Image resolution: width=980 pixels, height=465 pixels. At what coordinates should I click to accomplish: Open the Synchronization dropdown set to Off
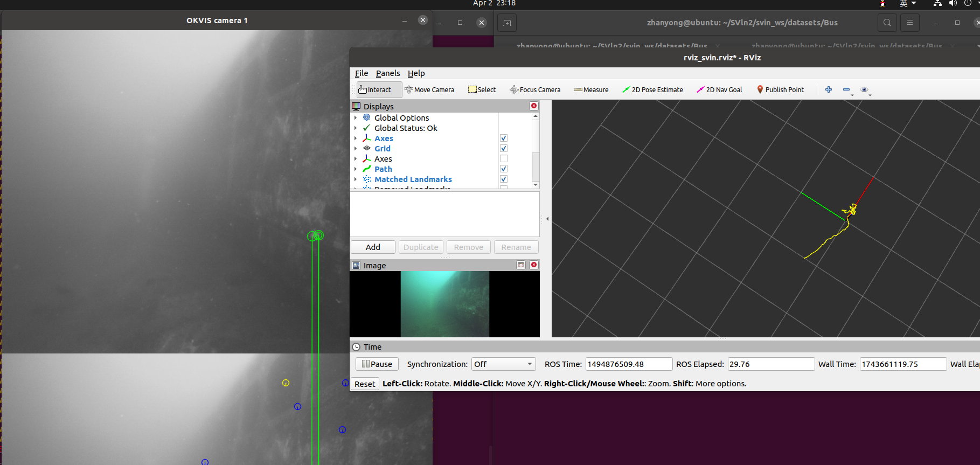pyautogui.click(x=504, y=364)
